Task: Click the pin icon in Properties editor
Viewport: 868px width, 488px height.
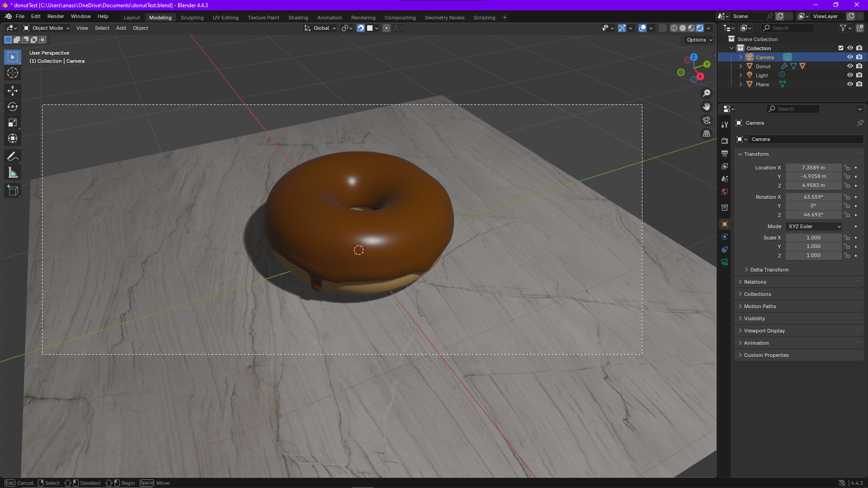Action: 860,123
